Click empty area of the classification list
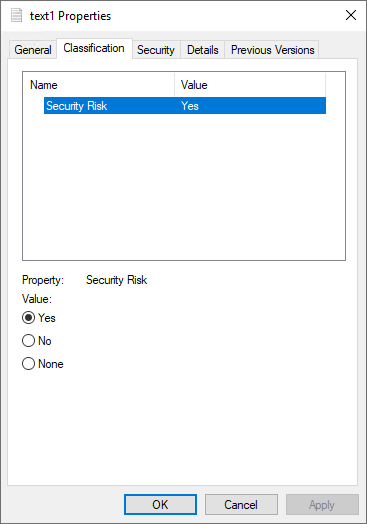The image size is (367, 524). click(184, 187)
